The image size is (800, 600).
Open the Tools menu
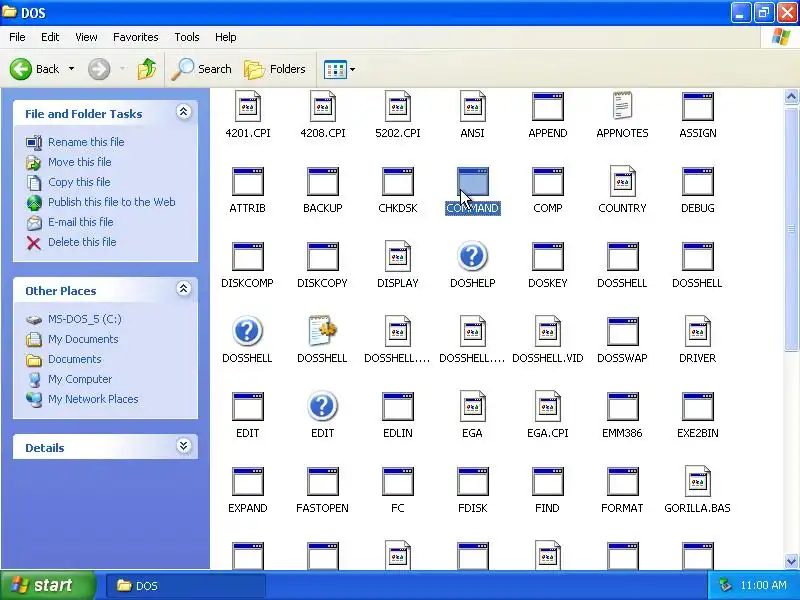pyautogui.click(x=187, y=37)
